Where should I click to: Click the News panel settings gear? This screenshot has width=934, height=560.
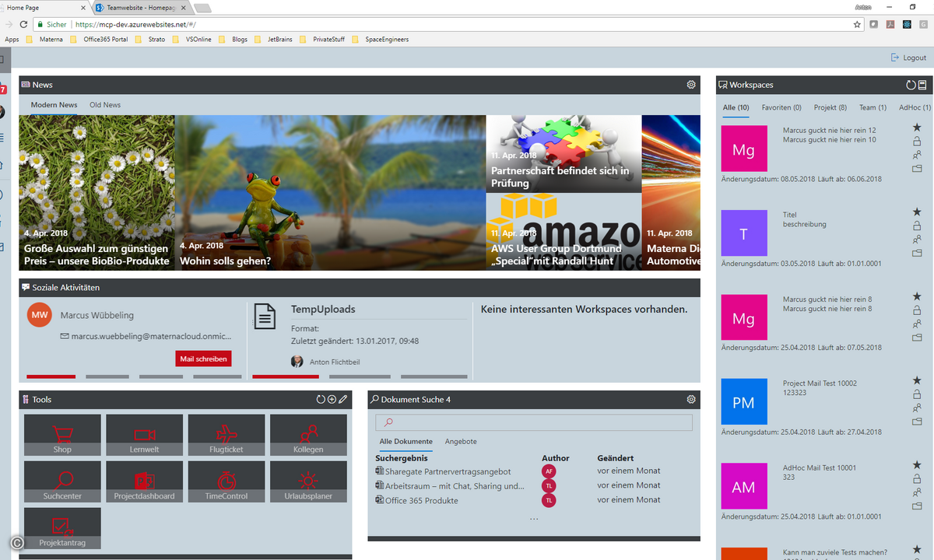[690, 85]
